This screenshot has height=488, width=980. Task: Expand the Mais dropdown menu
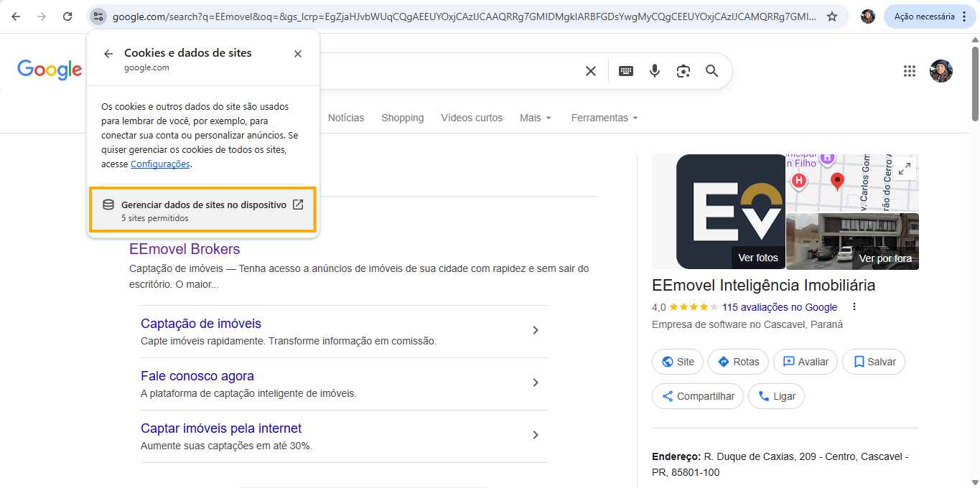[x=536, y=118]
